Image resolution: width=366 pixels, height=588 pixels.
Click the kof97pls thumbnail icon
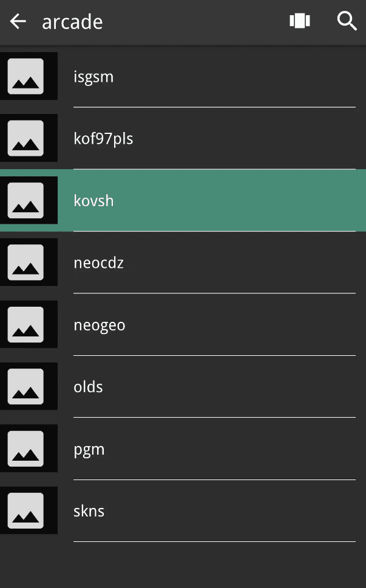point(25,138)
